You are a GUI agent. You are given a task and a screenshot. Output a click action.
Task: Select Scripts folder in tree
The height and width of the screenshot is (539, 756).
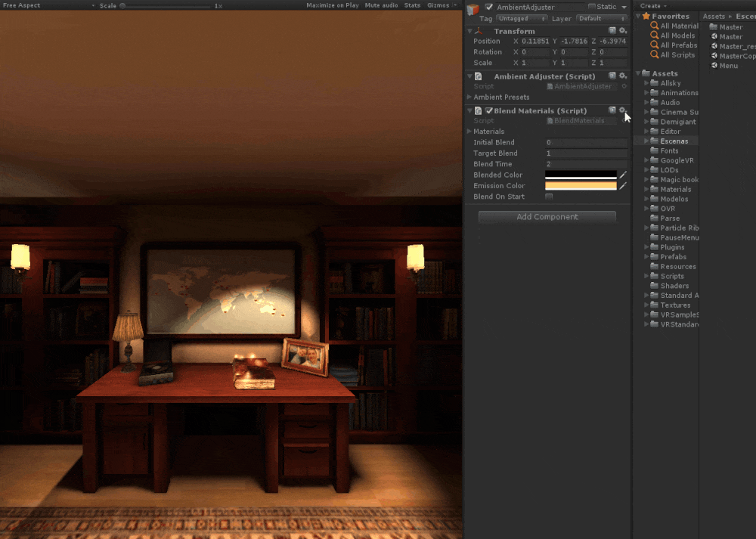pyautogui.click(x=668, y=276)
